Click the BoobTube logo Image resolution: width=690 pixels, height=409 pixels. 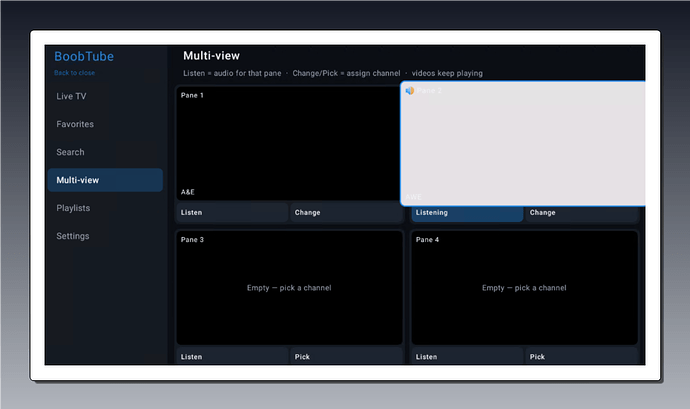pos(84,56)
